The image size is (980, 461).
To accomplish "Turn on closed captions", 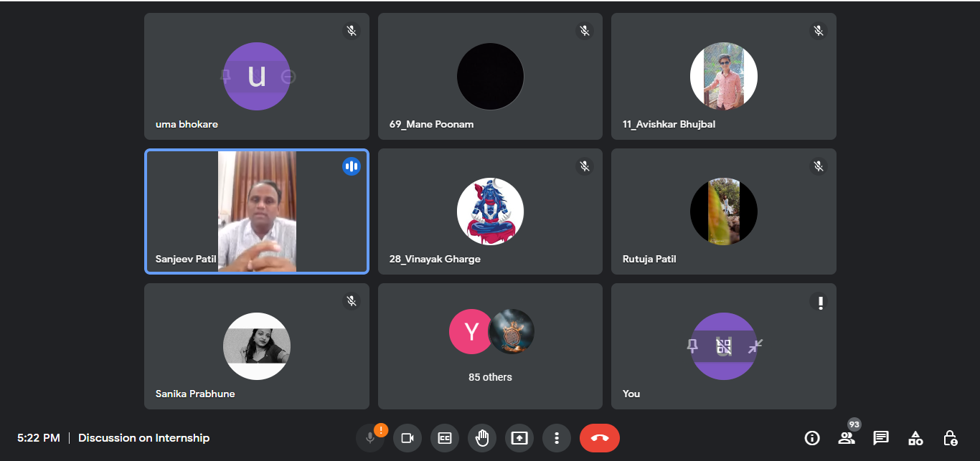I will coord(445,438).
